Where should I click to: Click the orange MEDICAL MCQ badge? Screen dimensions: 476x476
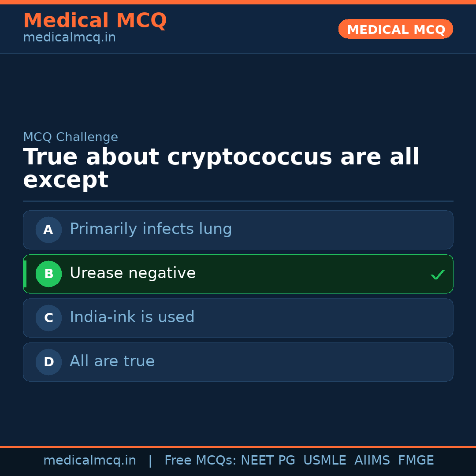(395, 29)
